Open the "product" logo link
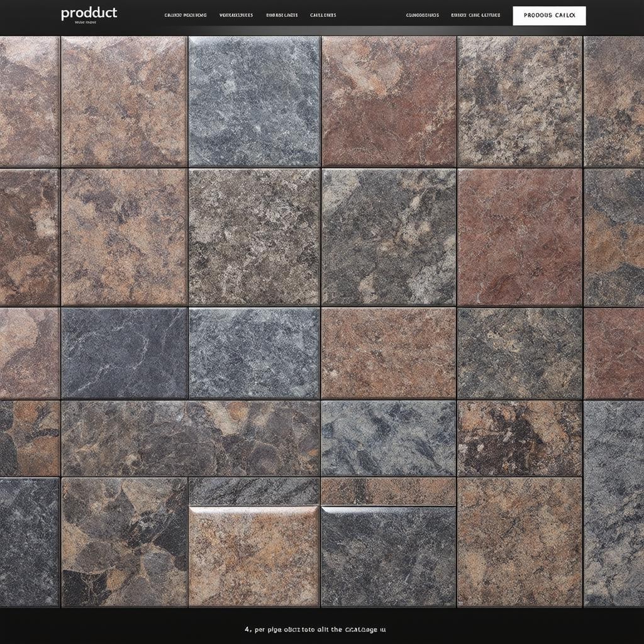644x644 pixels. pyautogui.click(x=89, y=14)
